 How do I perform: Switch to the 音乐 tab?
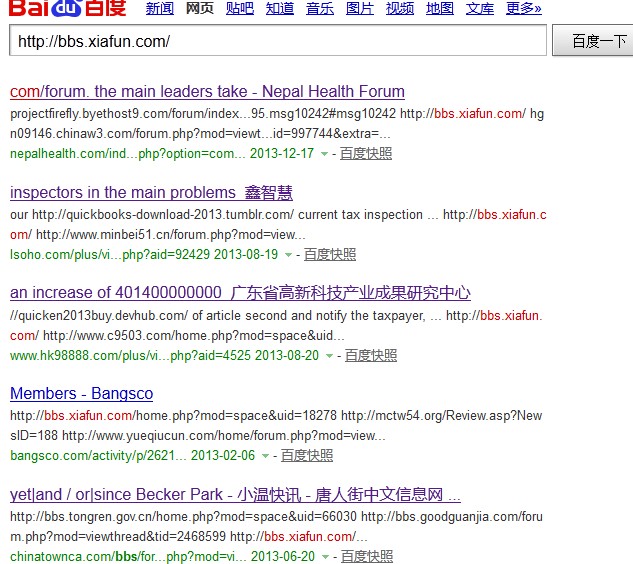pyautogui.click(x=320, y=8)
